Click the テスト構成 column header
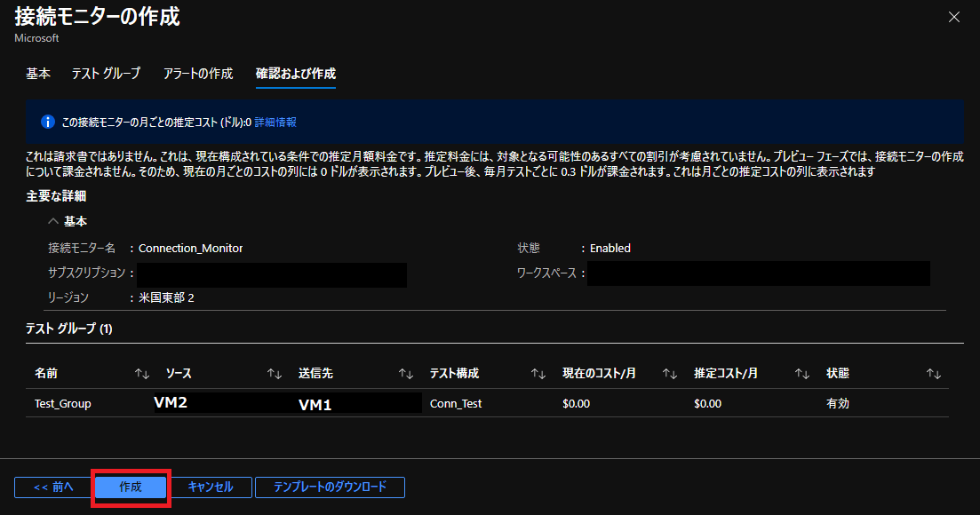The image size is (980, 515). coord(454,373)
